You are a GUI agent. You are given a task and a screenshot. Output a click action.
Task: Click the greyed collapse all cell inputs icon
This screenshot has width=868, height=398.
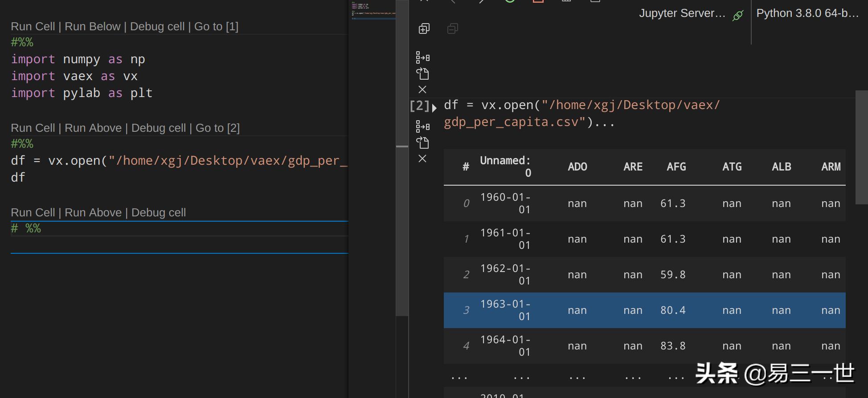[x=453, y=29]
